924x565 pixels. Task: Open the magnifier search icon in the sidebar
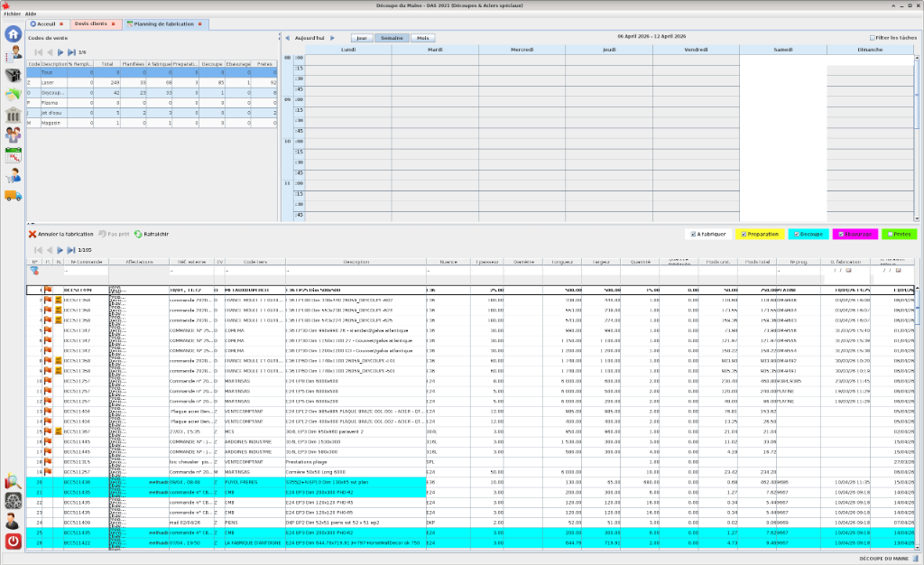(x=13, y=481)
